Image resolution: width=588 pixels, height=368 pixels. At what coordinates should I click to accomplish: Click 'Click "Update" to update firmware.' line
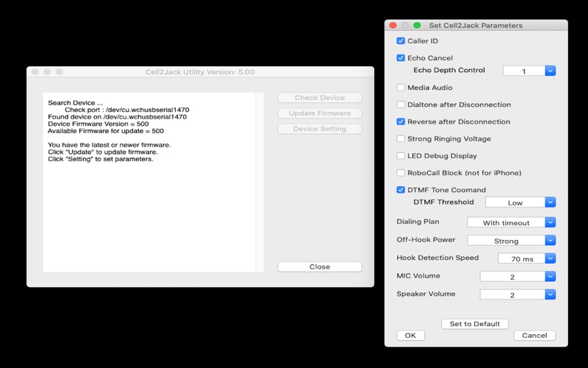click(103, 152)
